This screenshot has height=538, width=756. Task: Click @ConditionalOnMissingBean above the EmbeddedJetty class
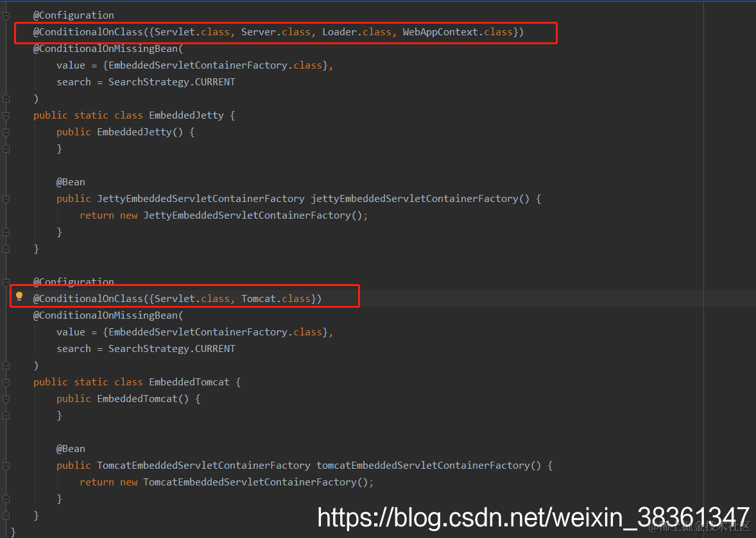click(106, 49)
